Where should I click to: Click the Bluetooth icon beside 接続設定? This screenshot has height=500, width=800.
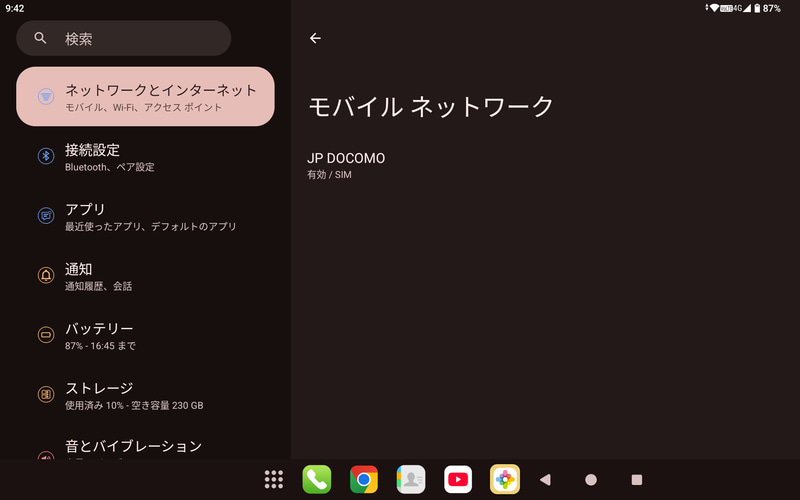coord(46,156)
